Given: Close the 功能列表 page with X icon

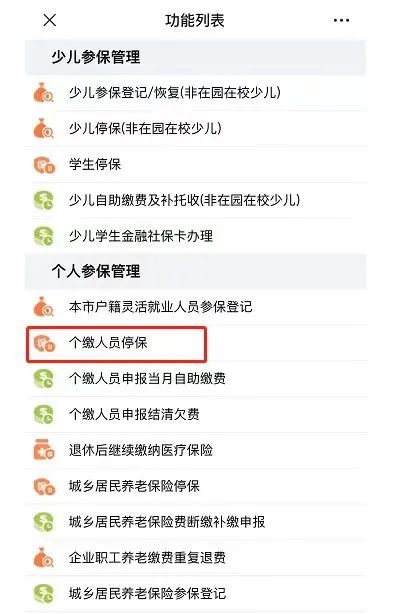Looking at the screenshot, I should 50,20.
